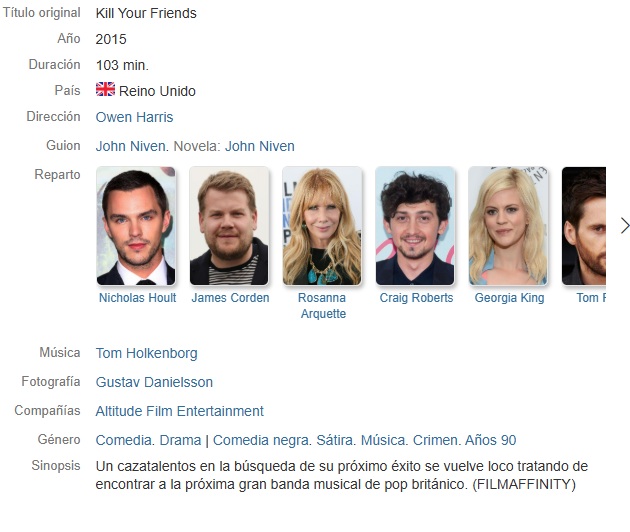Click the partially visible Tom cast photo
The image size is (630, 532).
coord(584,226)
